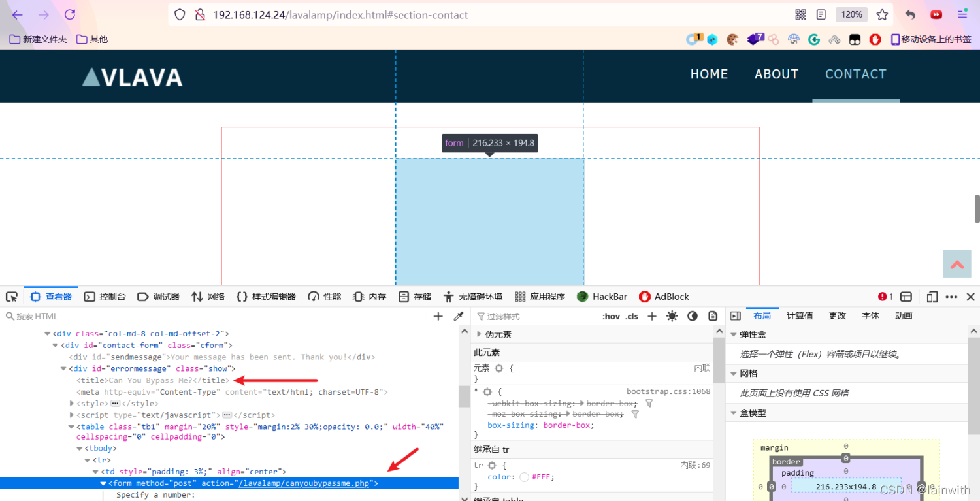Switch to the 计算值 sidebar tab
Screen dimensions: 980x501
(x=800, y=315)
